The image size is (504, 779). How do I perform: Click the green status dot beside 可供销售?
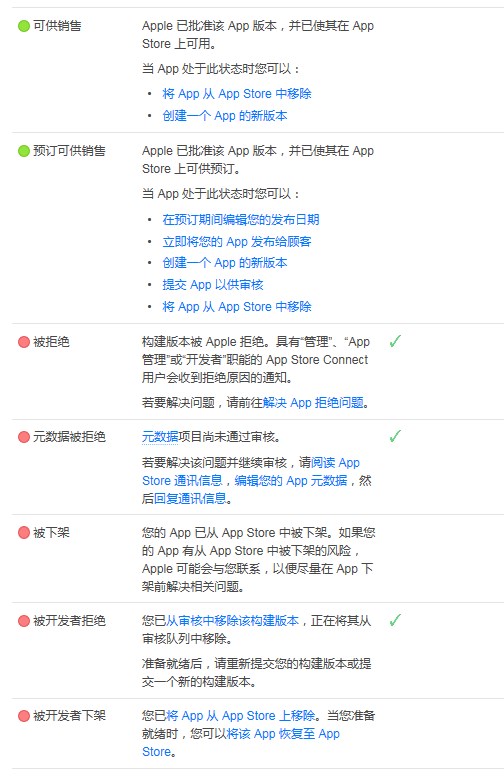pos(24,26)
